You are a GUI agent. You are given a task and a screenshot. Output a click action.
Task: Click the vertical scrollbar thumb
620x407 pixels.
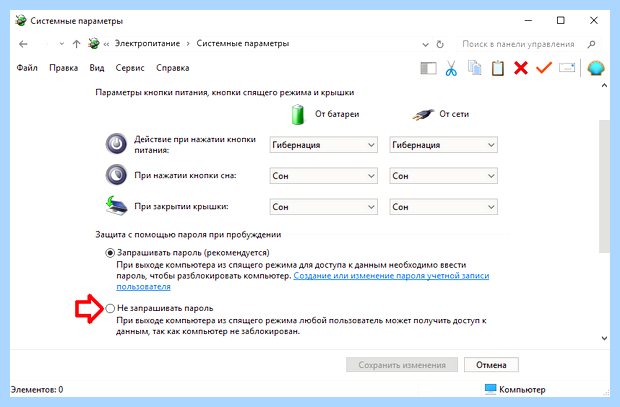[x=604, y=186]
